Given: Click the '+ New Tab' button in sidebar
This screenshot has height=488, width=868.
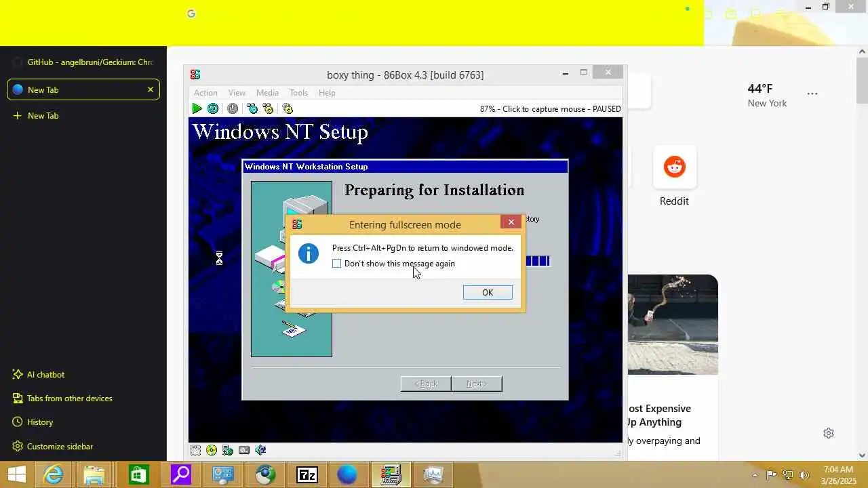Looking at the screenshot, I should pos(36,116).
